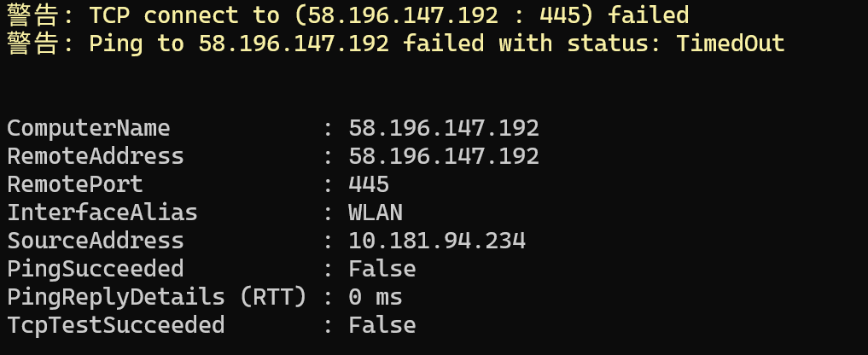Click the PingSucceeded property label
The image size is (868, 355).
pos(96,269)
